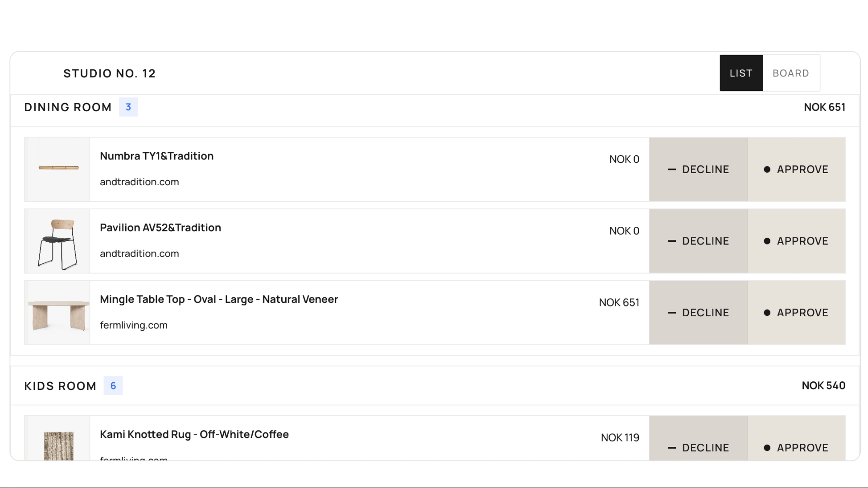
Task: Visit andtradition.com link under Numbra TY1
Action: click(139, 182)
